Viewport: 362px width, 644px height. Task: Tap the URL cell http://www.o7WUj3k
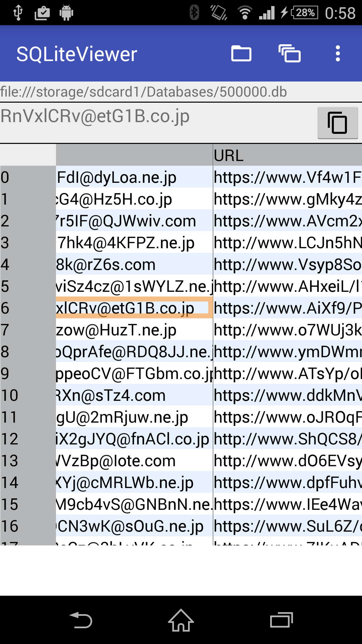click(x=288, y=330)
